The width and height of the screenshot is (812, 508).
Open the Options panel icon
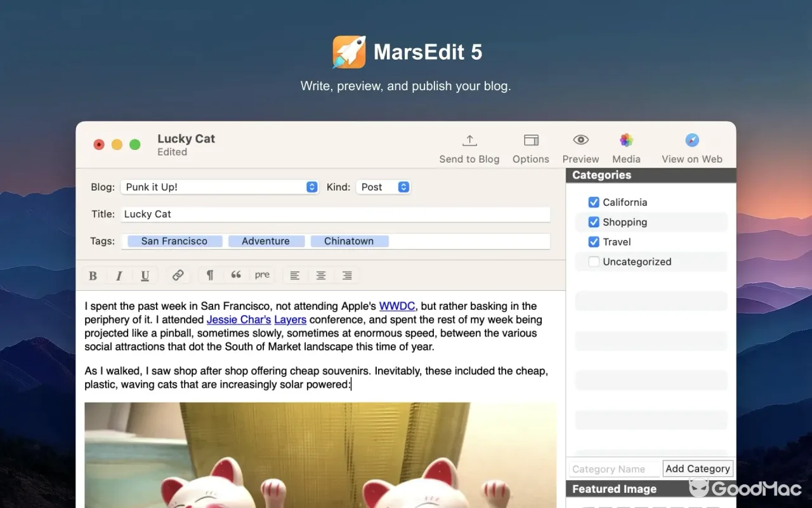531,140
